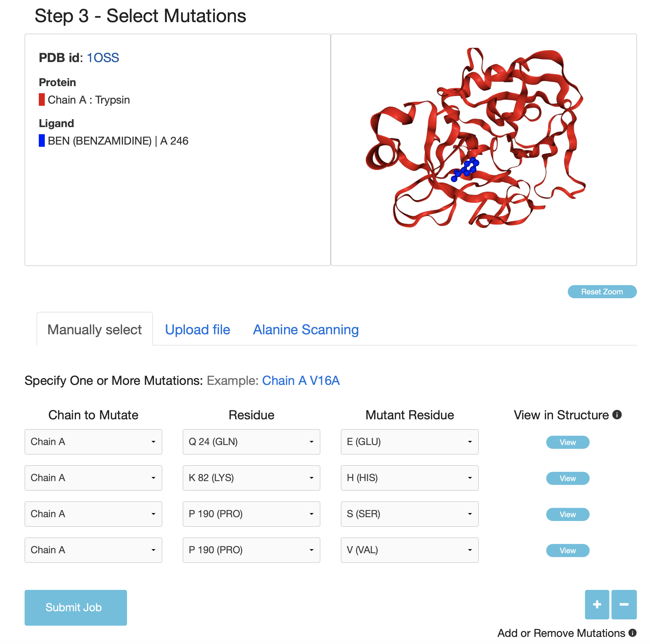The height and width of the screenshot is (644, 650).
Task: Click info icon beside Add or Remove Mutations
Action: click(632, 633)
